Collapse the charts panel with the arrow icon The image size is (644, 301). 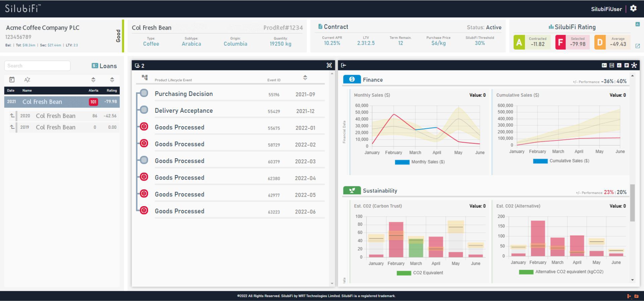click(x=343, y=65)
